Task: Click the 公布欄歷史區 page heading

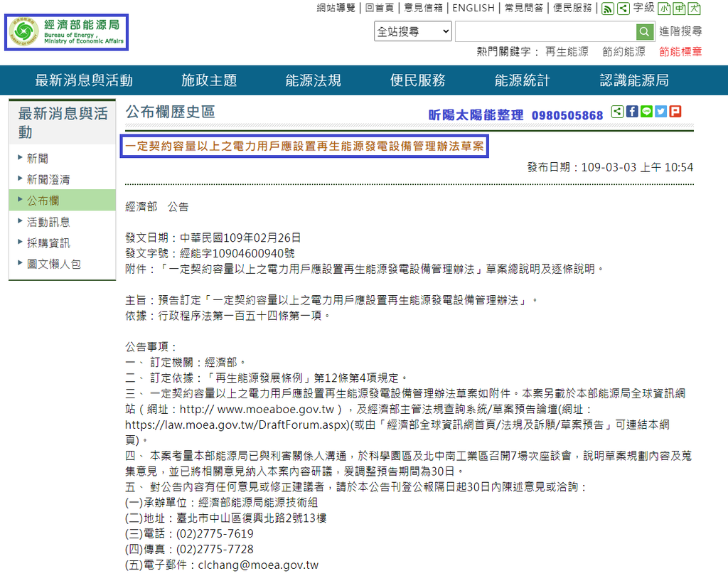Action: point(170,112)
